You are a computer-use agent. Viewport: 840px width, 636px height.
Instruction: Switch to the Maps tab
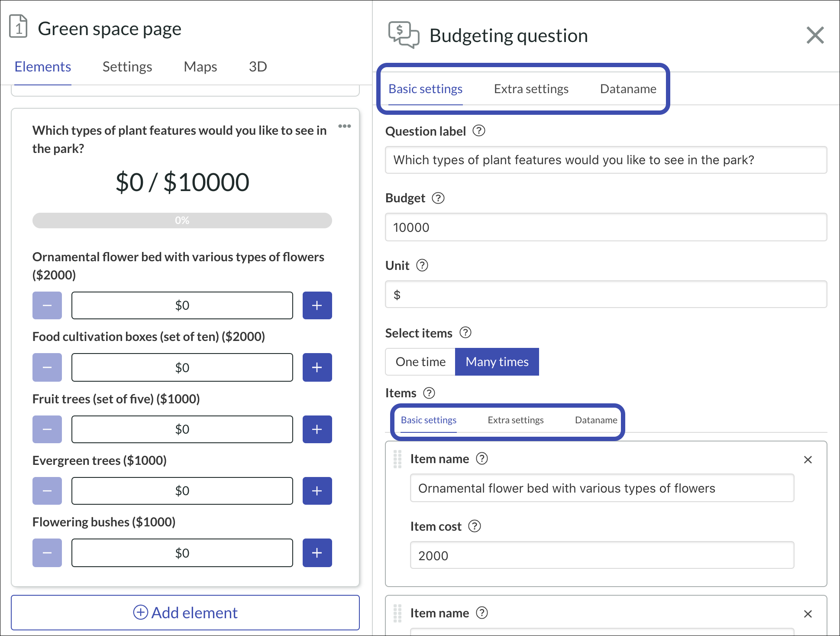(200, 67)
